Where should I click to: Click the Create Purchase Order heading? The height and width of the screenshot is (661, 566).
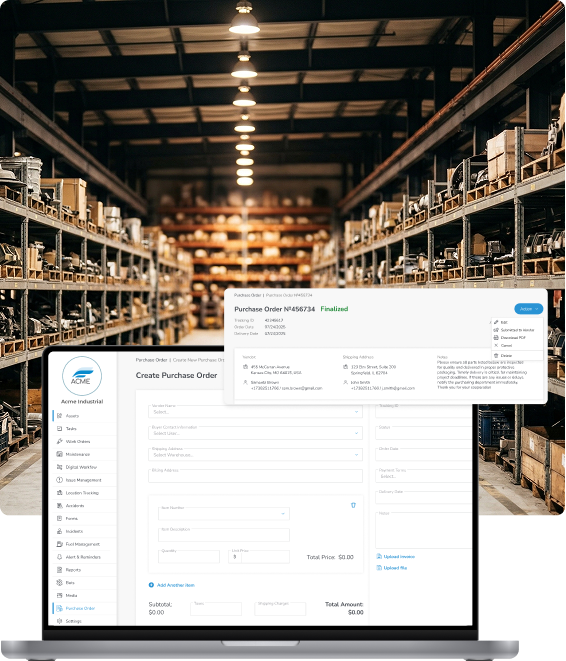tap(176, 375)
